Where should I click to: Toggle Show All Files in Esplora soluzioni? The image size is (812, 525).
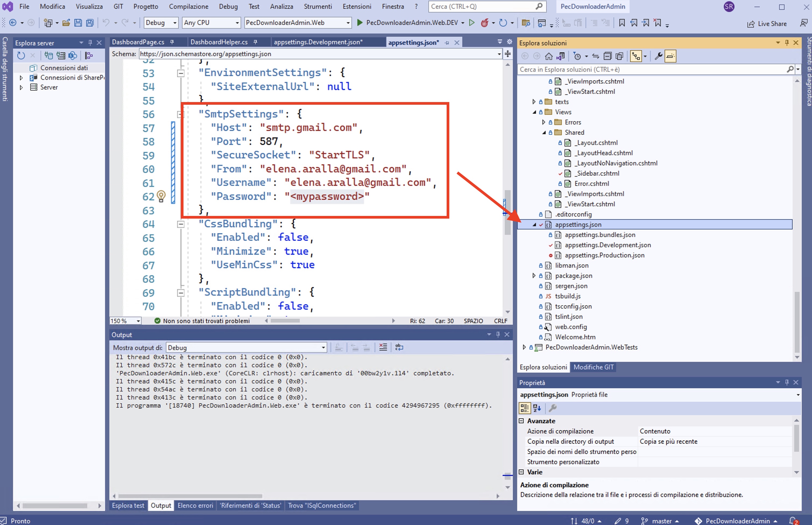tap(620, 56)
